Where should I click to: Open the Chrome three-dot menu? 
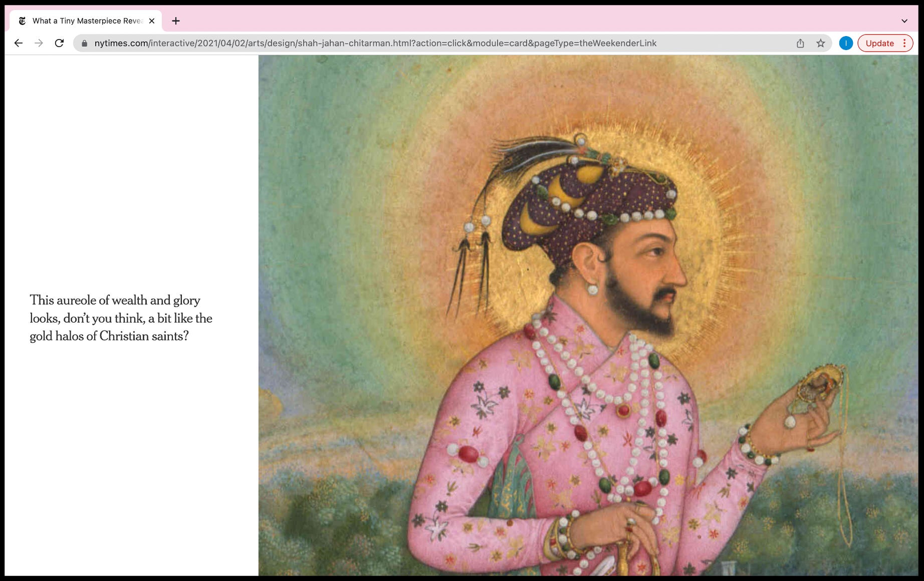904,43
